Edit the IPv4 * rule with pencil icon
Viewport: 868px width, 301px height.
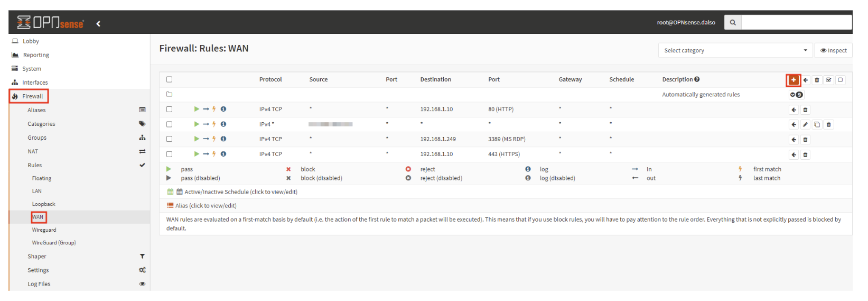(805, 125)
